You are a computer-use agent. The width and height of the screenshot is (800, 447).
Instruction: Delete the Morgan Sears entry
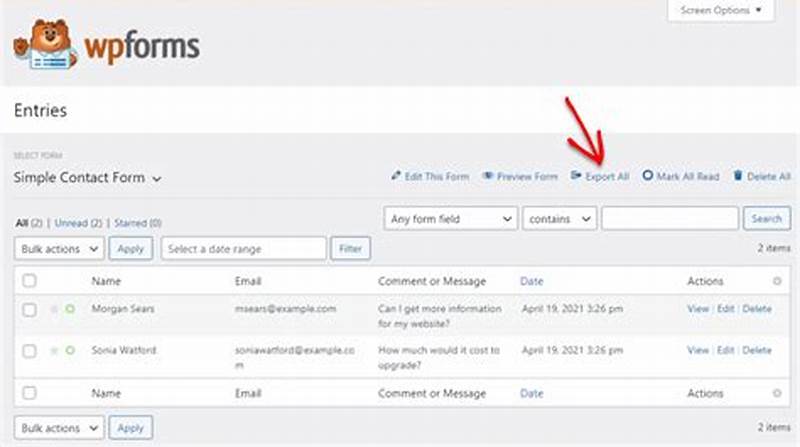[757, 309]
